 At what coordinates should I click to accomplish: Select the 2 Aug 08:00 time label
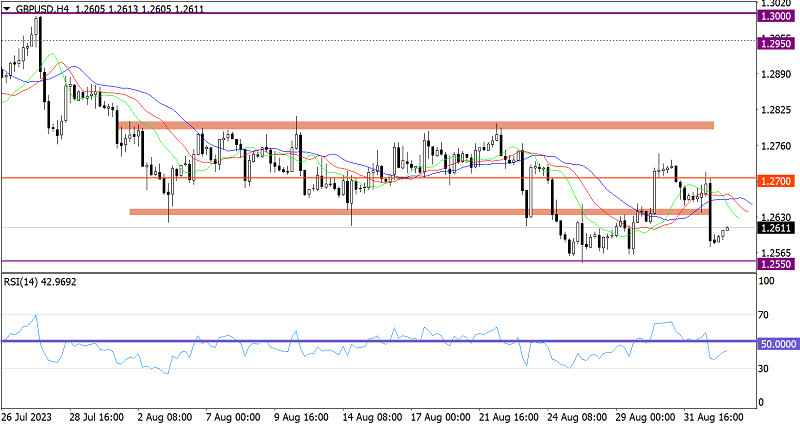pyautogui.click(x=165, y=417)
